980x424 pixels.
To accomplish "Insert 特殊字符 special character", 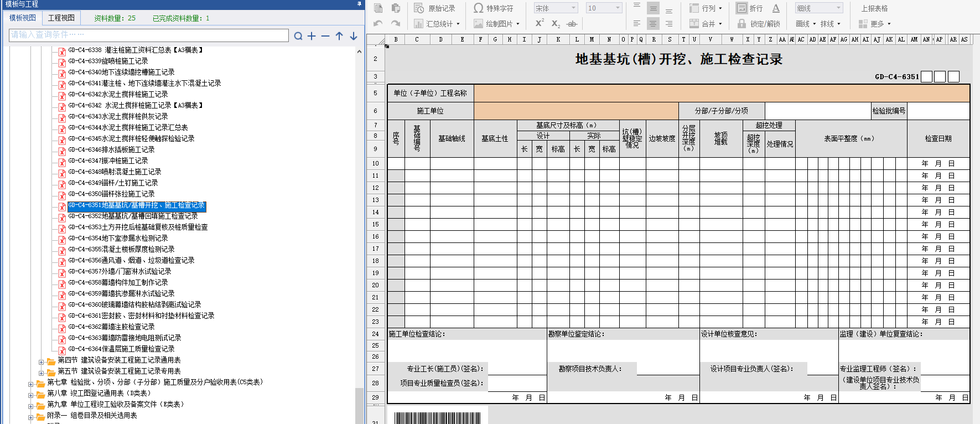I will pyautogui.click(x=494, y=8).
